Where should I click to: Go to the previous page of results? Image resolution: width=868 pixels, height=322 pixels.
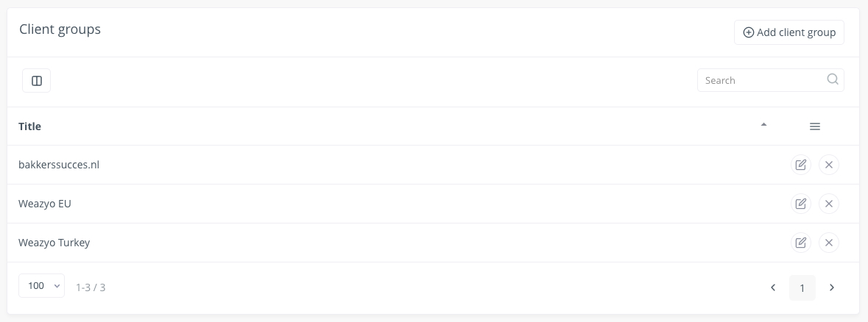click(773, 287)
